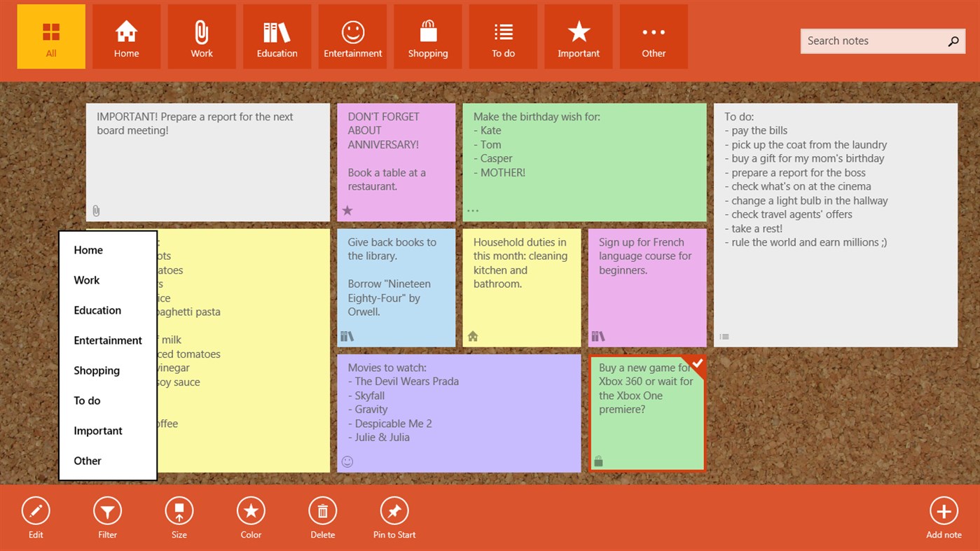Select Shopping in the context menu
980x551 pixels.
(97, 370)
